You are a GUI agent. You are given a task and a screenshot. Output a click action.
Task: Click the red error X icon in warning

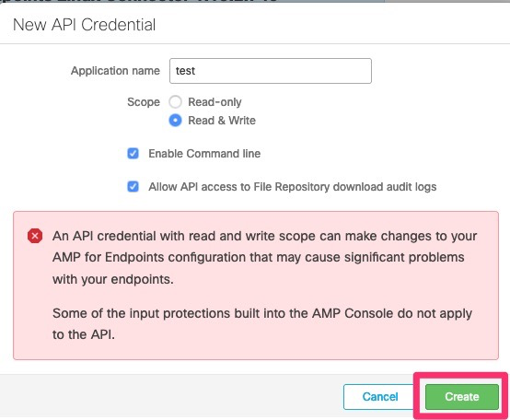(x=35, y=236)
